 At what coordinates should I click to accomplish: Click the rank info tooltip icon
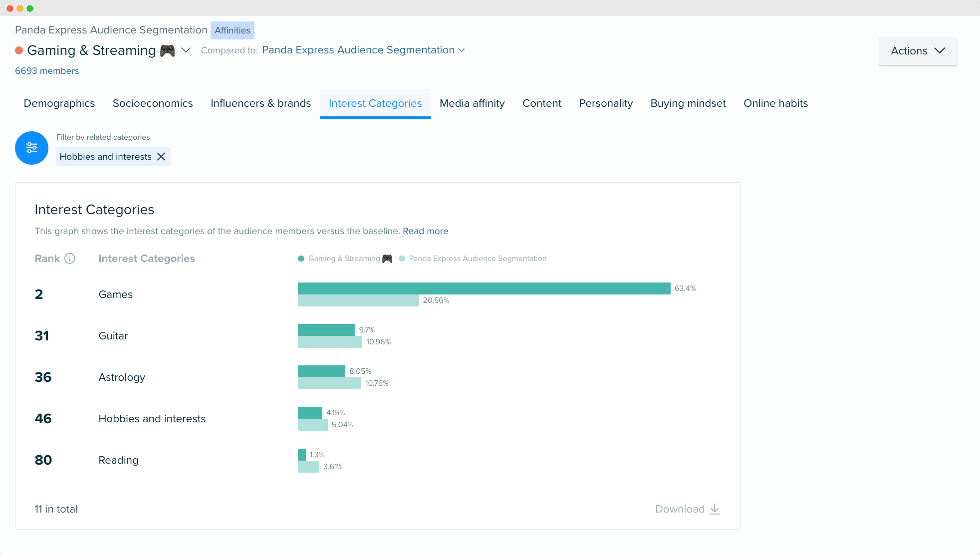[69, 259]
